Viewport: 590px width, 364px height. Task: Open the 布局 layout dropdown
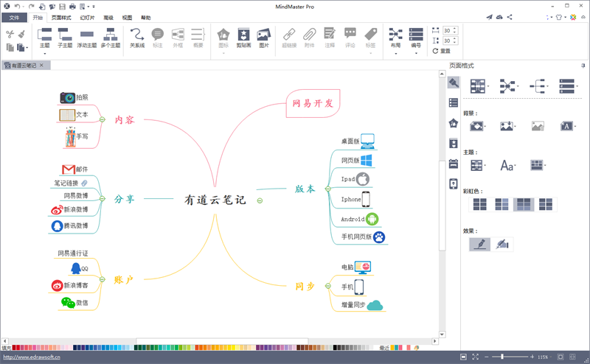[x=395, y=54]
